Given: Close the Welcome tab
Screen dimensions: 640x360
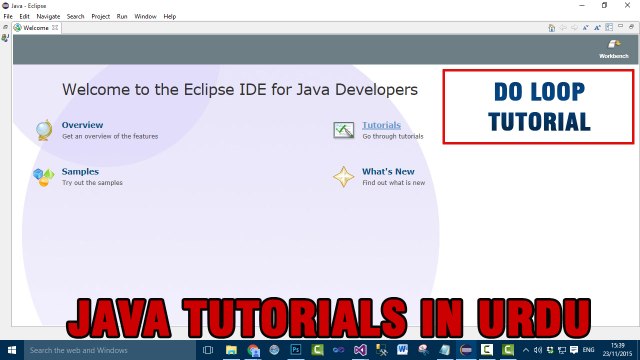Looking at the screenshot, I should [55, 28].
